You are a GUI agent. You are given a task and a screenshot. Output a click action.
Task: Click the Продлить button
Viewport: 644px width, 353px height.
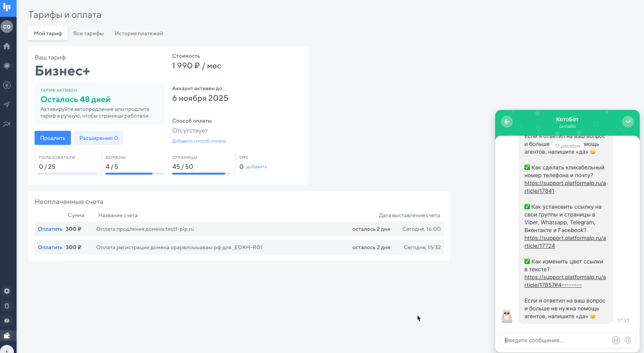(x=53, y=138)
